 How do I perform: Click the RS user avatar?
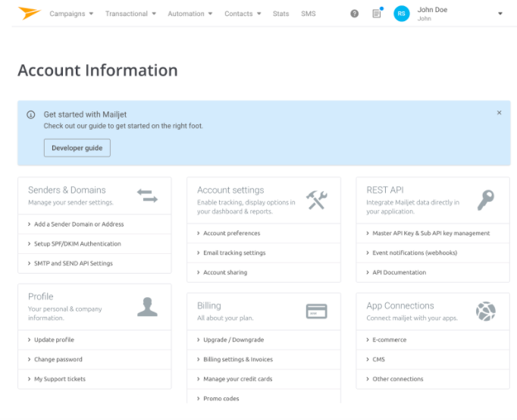click(401, 14)
